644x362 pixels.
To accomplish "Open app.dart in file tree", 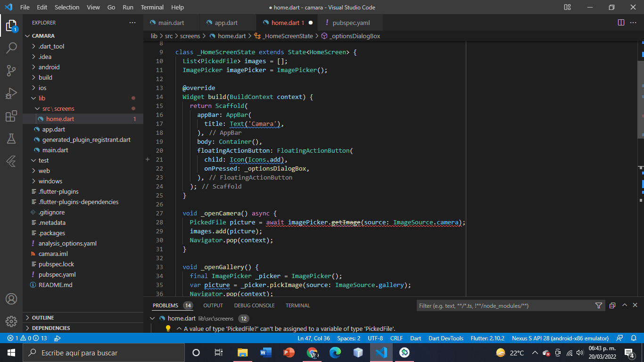I will (83, 129).
